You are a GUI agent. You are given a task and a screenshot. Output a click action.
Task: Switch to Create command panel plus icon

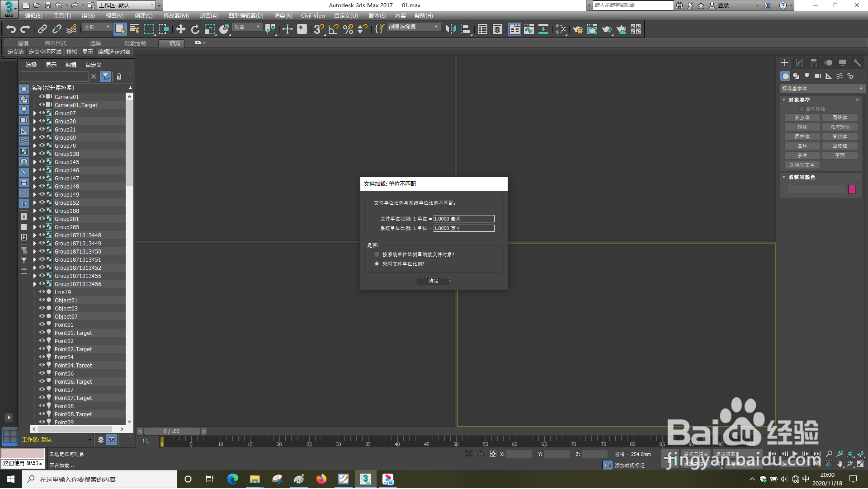pos(785,63)
